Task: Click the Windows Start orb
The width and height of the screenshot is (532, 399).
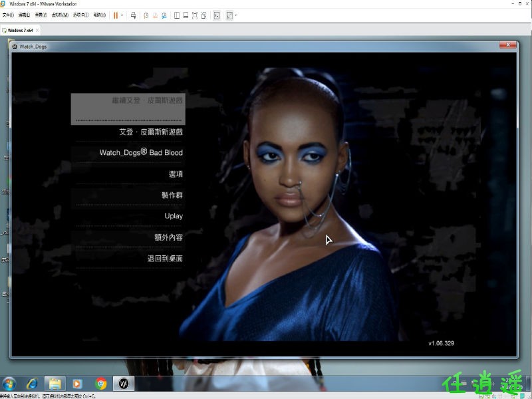Action: coord(9,384)
